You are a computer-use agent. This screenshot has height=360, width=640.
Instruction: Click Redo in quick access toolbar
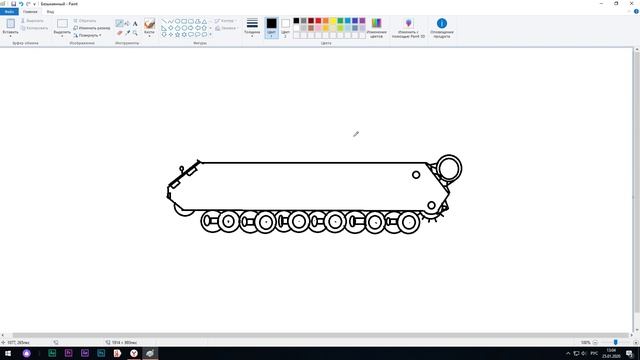28,4
